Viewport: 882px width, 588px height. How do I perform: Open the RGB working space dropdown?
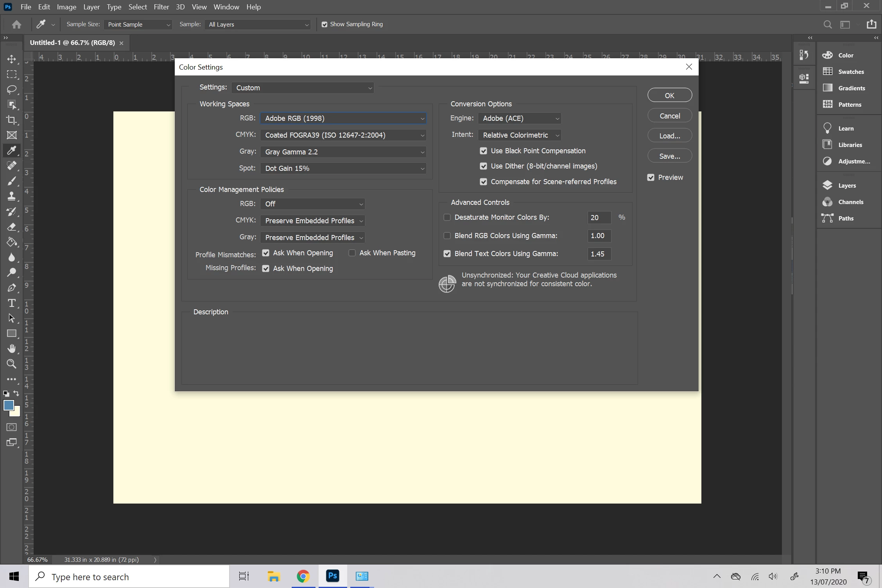pos(343,118)
